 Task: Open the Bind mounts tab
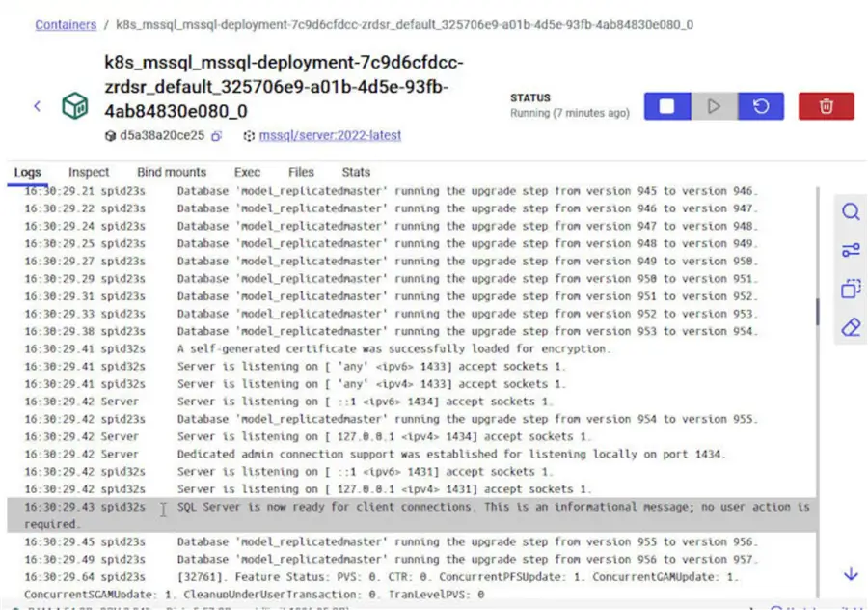[x=172, y=173]
